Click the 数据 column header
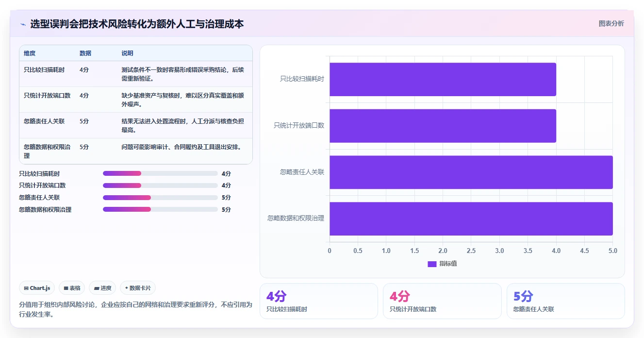The image size is (644, 338). (x=85, y=53)
